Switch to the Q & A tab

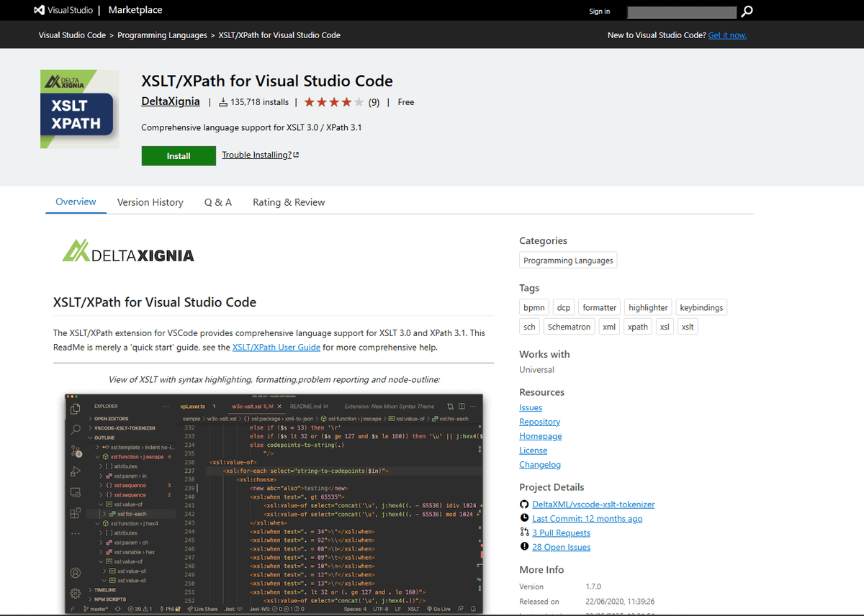coord(218,202)
